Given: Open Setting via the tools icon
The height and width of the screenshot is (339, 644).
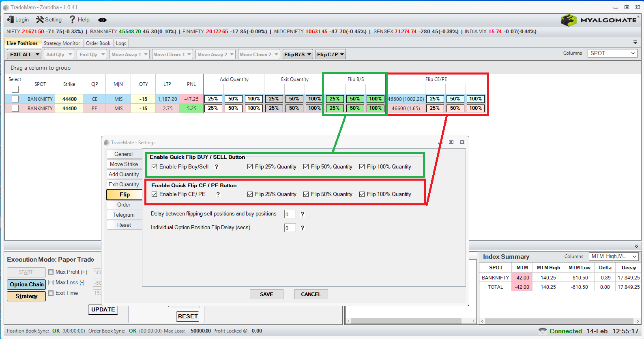Looking at the screenshot, I should (39, 19).
